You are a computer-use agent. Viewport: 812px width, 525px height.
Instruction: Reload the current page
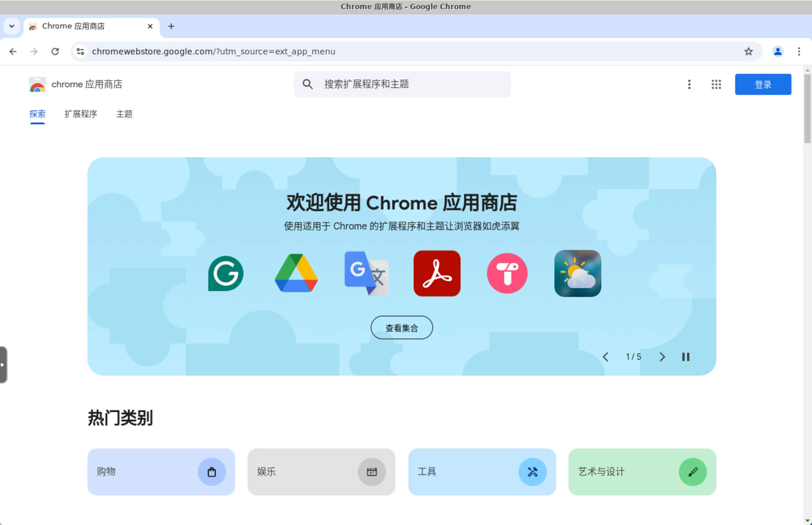click(x=55, y=51)
